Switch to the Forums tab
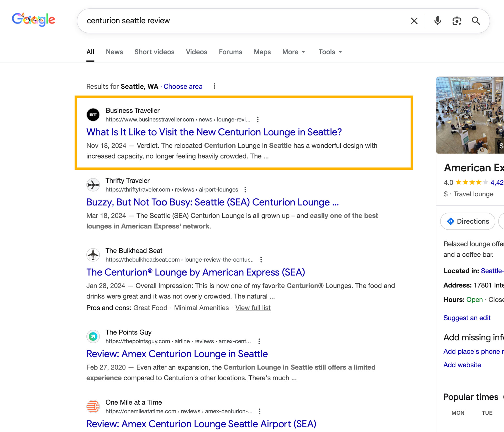The image size is (504, 432). pos(230,52)
